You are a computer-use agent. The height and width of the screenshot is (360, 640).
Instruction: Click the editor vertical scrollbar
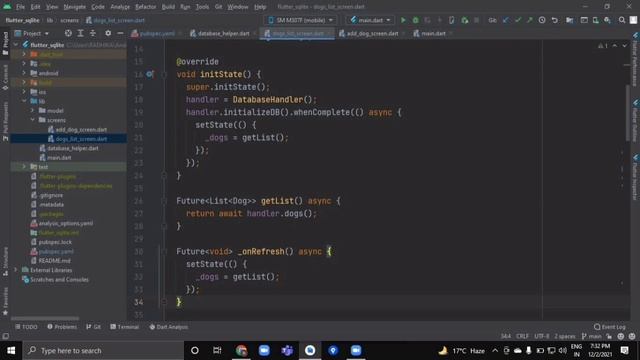(x=627, y=114)
